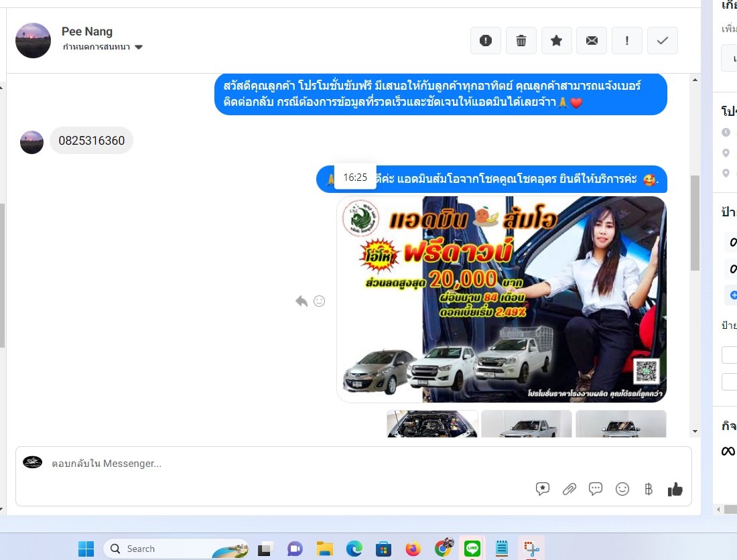This screenshot has height=560, width=737.
Task: Attach a file with the paperclip icon
Action: point(569,489)
